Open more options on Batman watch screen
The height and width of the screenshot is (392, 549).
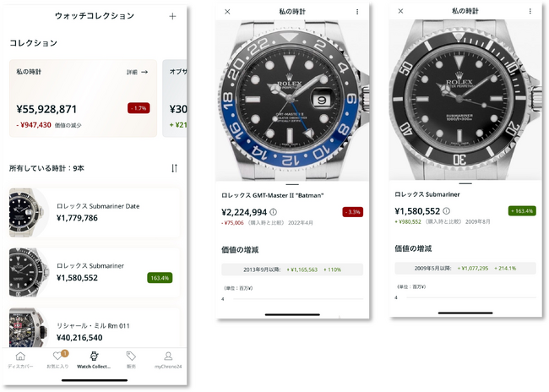point(357,12)
